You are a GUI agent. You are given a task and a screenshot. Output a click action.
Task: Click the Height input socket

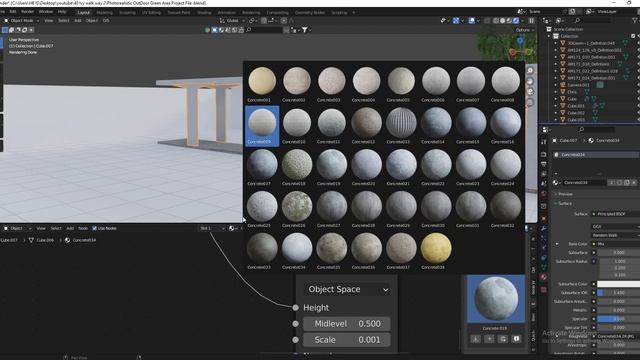pyautogui.click(x=296, y=307)
